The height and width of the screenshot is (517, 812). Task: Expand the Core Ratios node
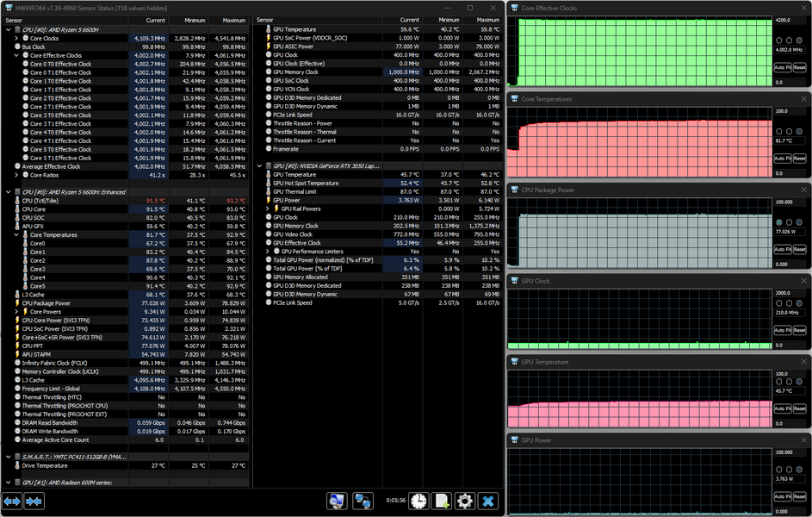pyautogui.click(x=16, y=175)
